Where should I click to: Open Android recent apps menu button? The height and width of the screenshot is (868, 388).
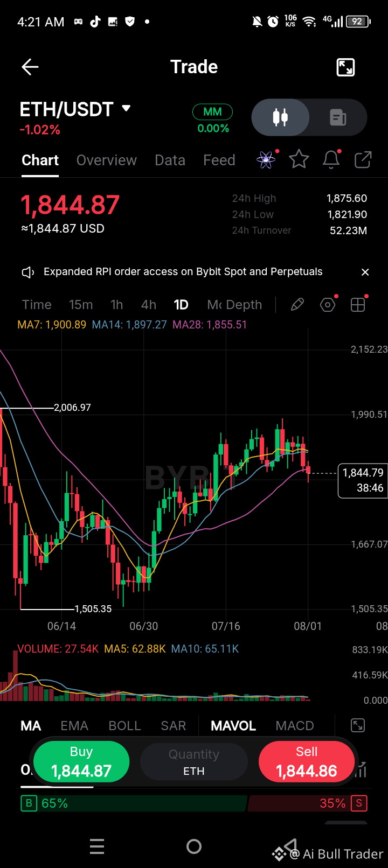97,846
